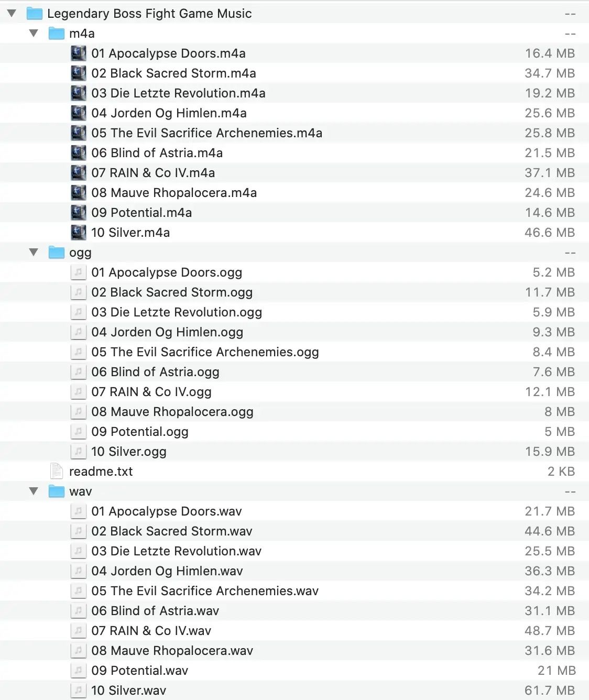Click audio file icon for 07 RAIN & Co IV.ogg

tap(78, 392)
